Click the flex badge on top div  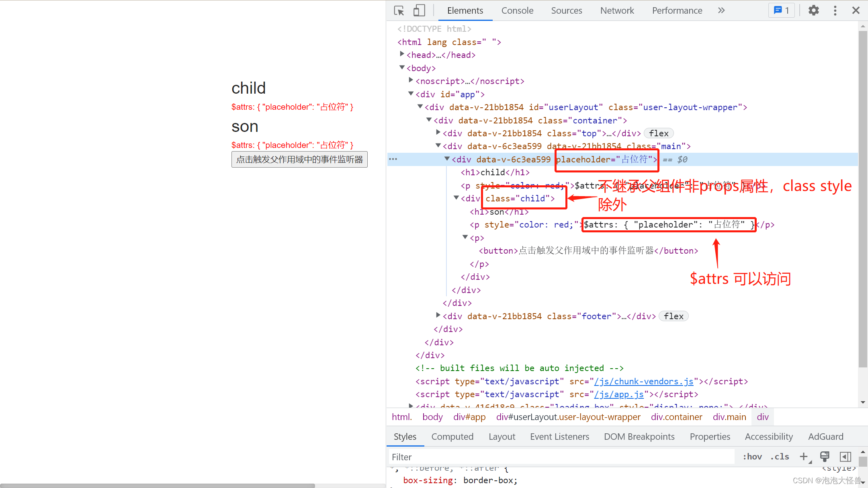[659, 133]
